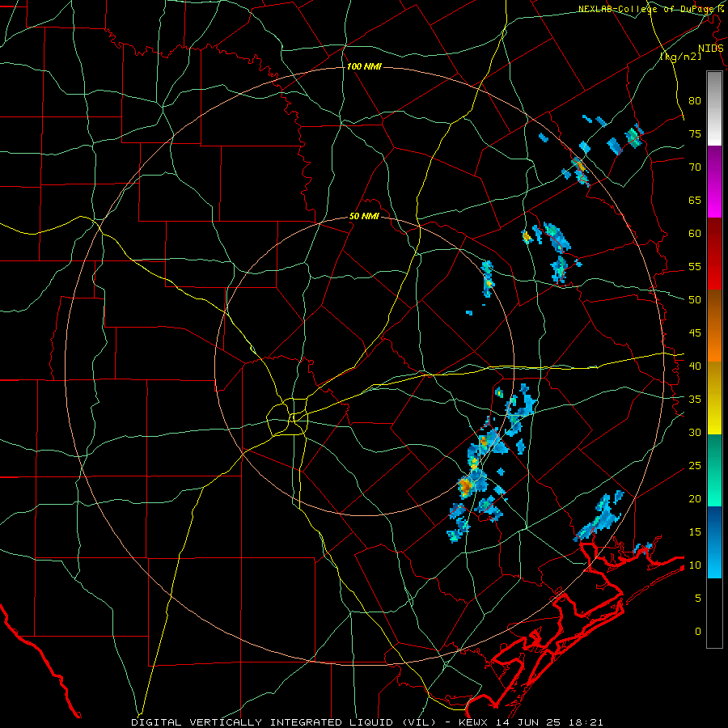Click the legend value 5
728x728 pixels.
[x=698, y=599]
